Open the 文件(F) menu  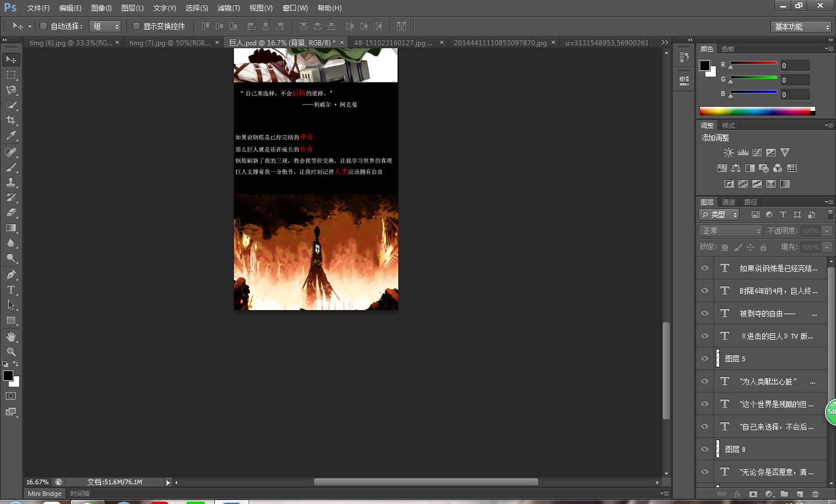[38, 8]
